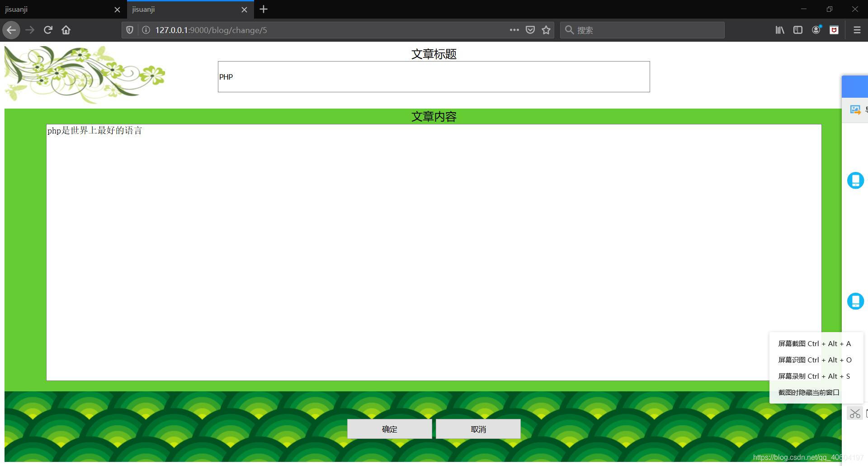Screen dimensions: 868x466
Task: Open the browser home page
Action: 66,30
